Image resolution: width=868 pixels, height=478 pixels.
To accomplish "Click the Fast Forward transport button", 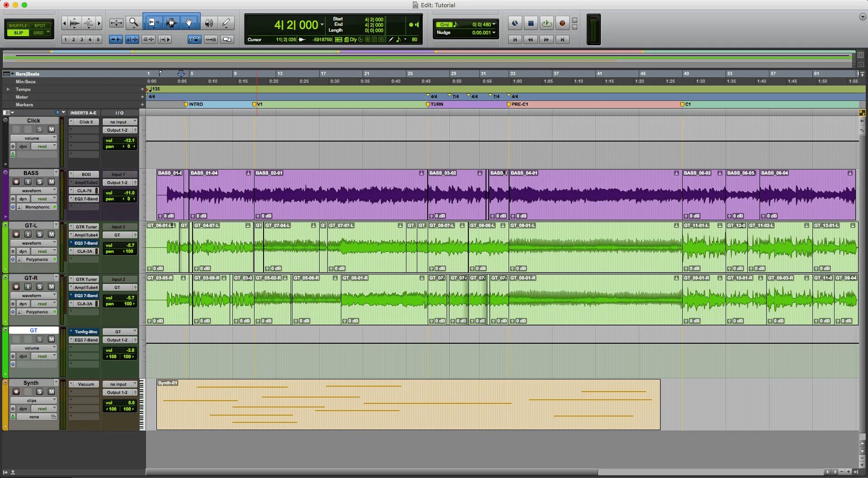I will [x=547, y=39].
